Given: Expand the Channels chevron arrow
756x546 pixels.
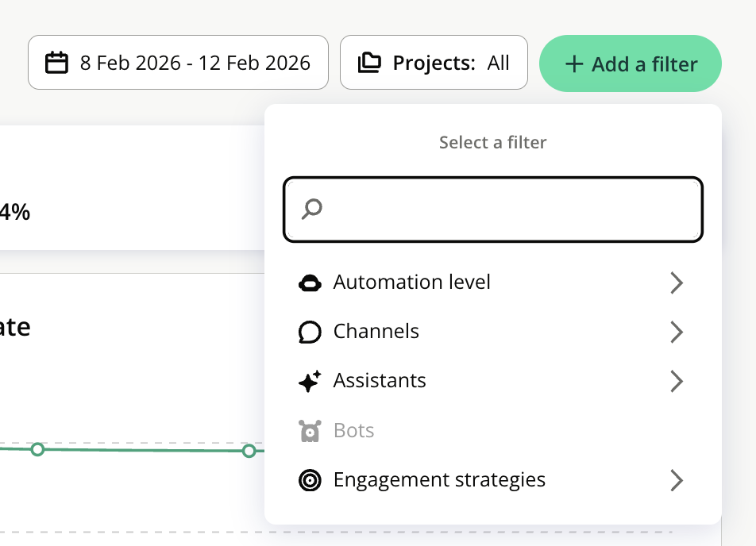Looking at the screenshot, I should (676, 332).
